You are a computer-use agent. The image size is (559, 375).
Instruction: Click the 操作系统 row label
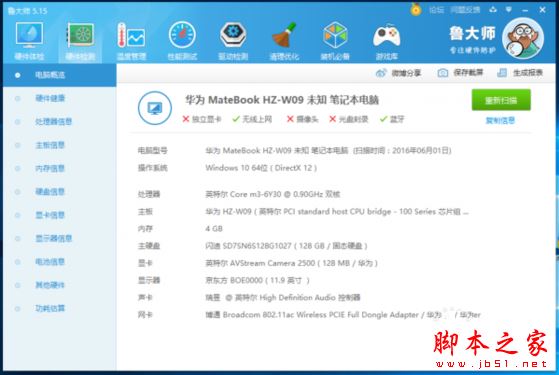(x=153, y=168)
